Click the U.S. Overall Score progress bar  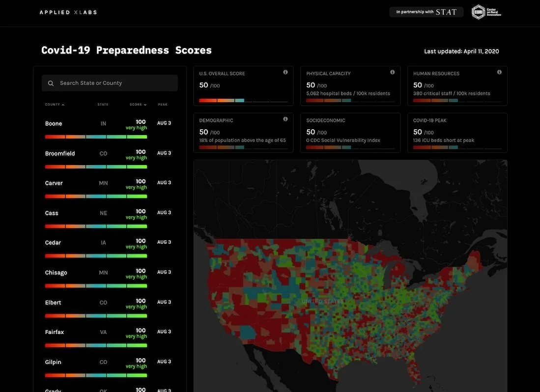(x=243, y=101)
